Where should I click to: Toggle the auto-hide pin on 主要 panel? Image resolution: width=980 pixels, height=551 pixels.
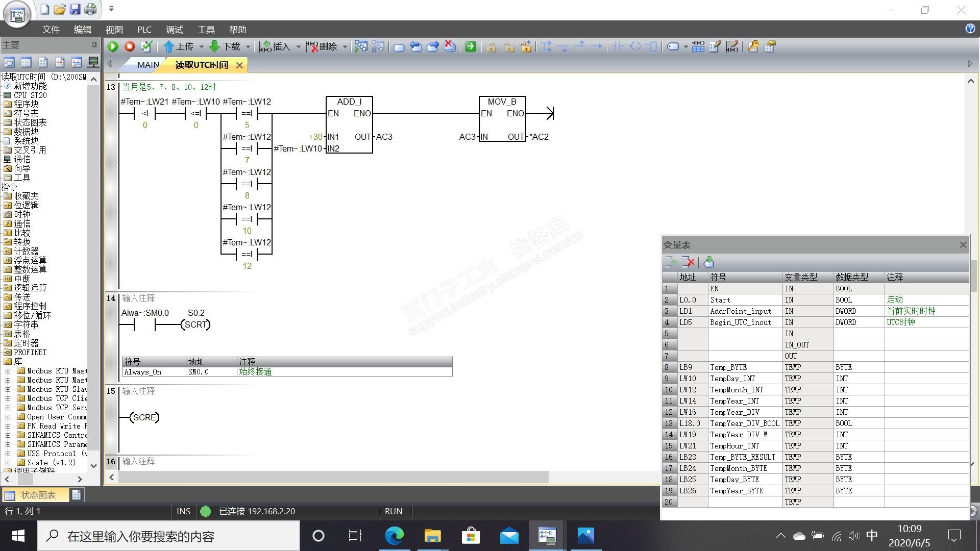(94, 45)
